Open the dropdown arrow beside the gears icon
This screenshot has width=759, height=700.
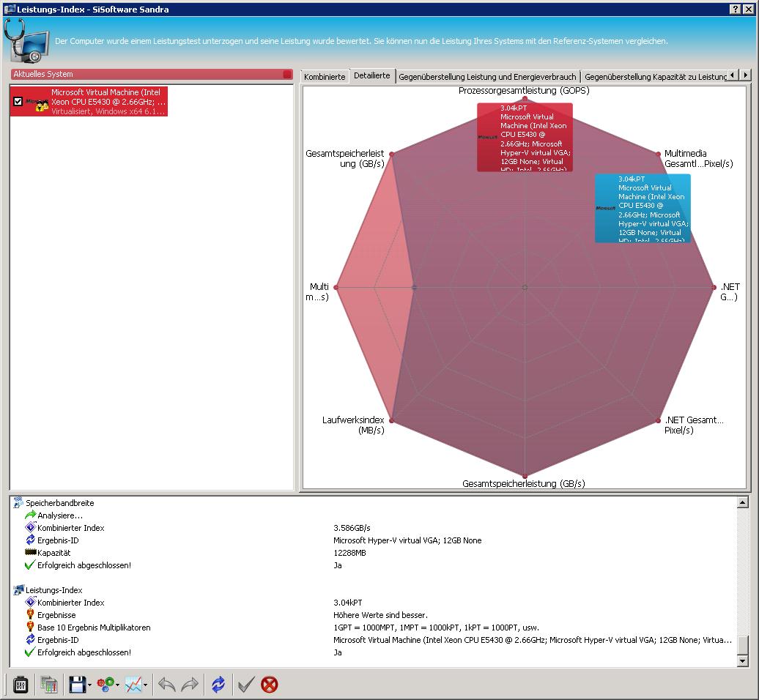(x=118, y=685)
